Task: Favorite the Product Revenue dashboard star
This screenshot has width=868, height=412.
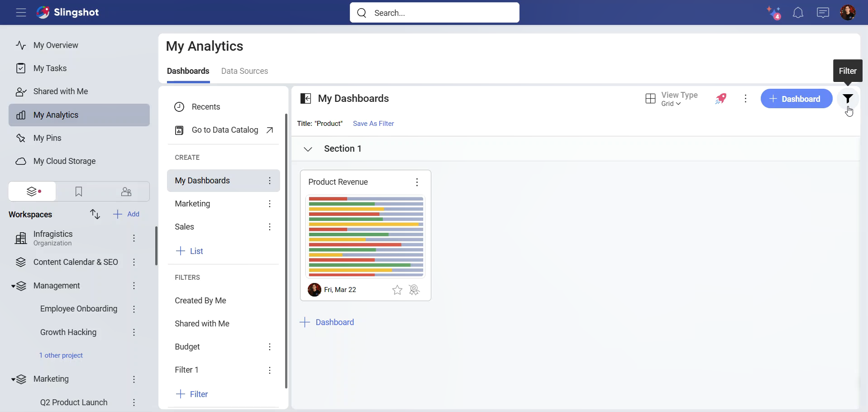Action: pos(397,290)
